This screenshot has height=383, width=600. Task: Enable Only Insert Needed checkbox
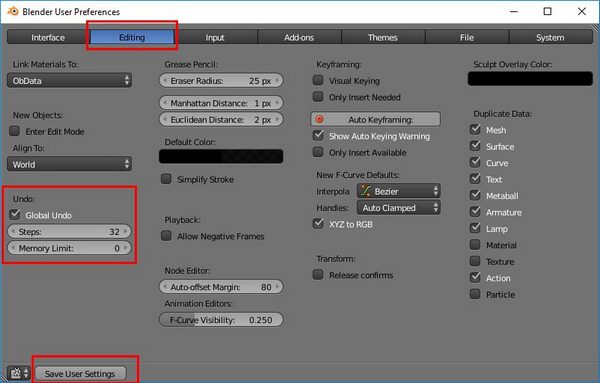click(318, 97)
